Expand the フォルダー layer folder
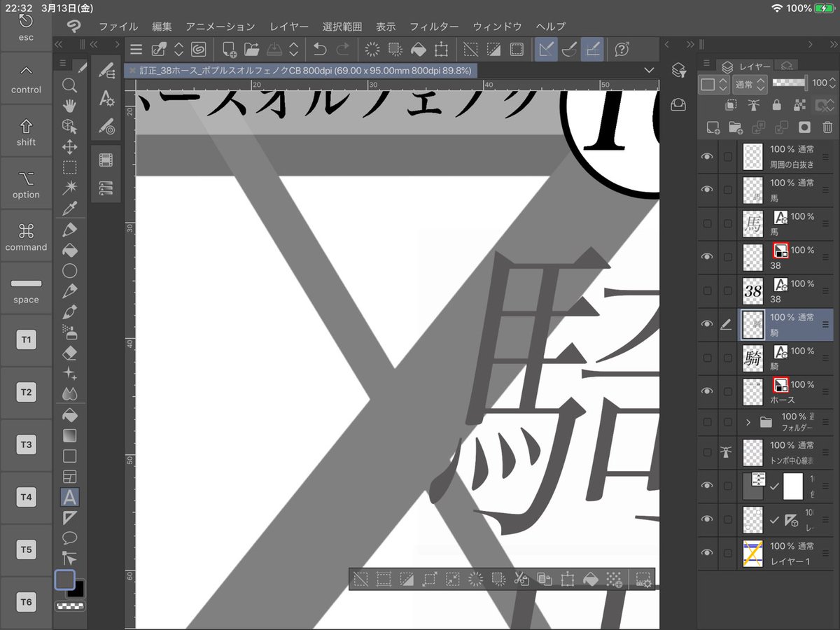The image size is (840, 630). tap(748, 422)
